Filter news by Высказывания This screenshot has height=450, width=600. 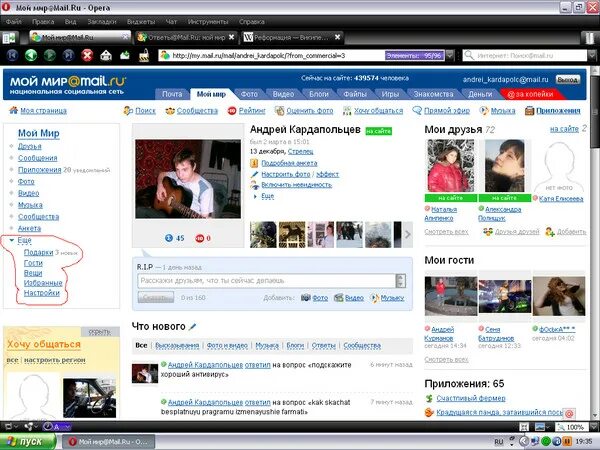pos(177,346)
